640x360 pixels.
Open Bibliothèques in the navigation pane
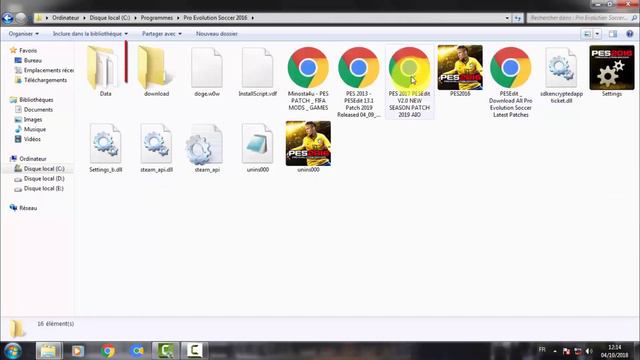coord(36,100)
